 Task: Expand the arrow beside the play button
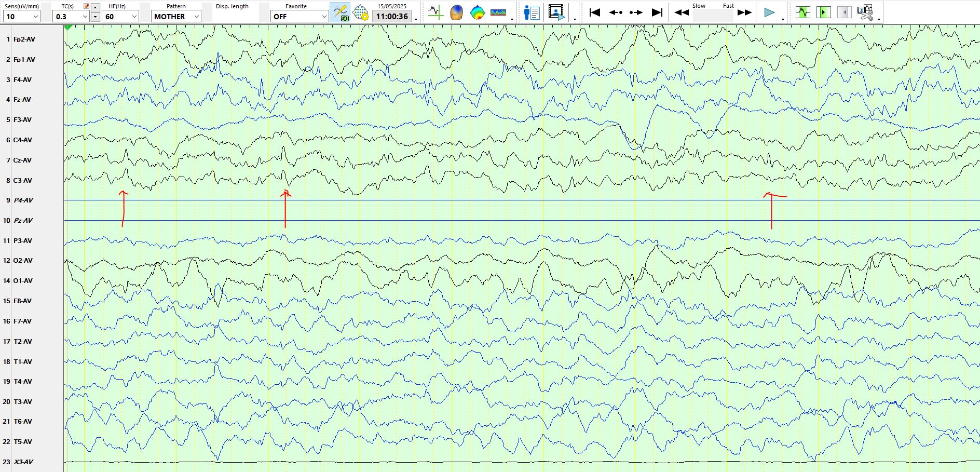pos(783,19)
